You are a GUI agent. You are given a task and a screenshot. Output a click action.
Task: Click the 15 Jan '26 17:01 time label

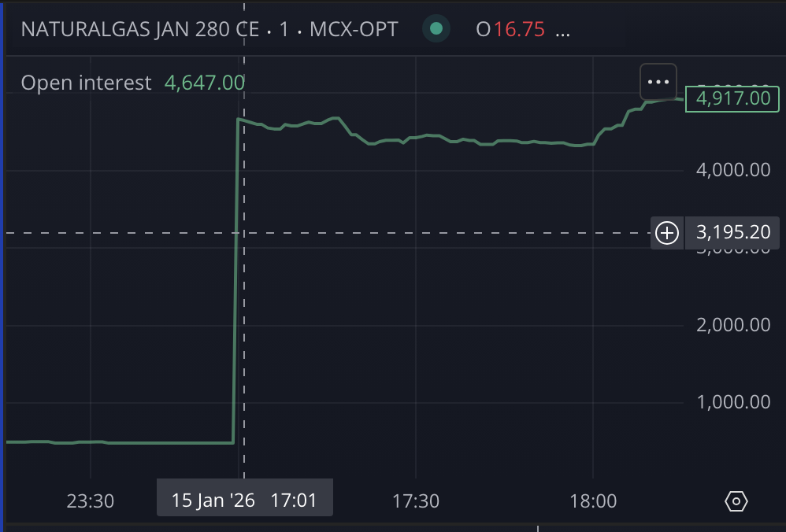tap(244, 501)
